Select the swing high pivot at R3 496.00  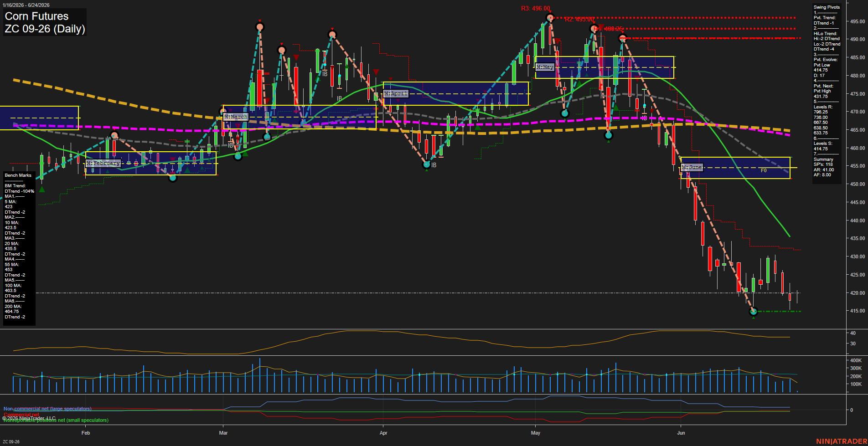[x=550, y=18]
